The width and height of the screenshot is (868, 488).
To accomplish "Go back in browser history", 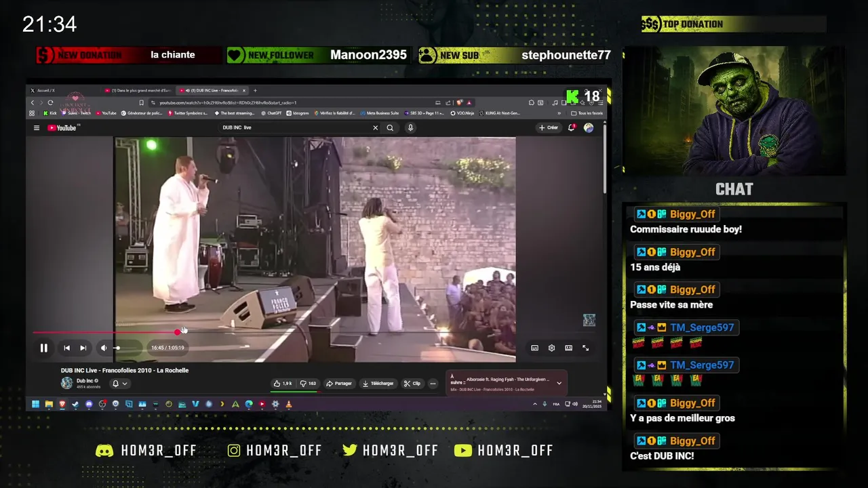I will 32,102.
